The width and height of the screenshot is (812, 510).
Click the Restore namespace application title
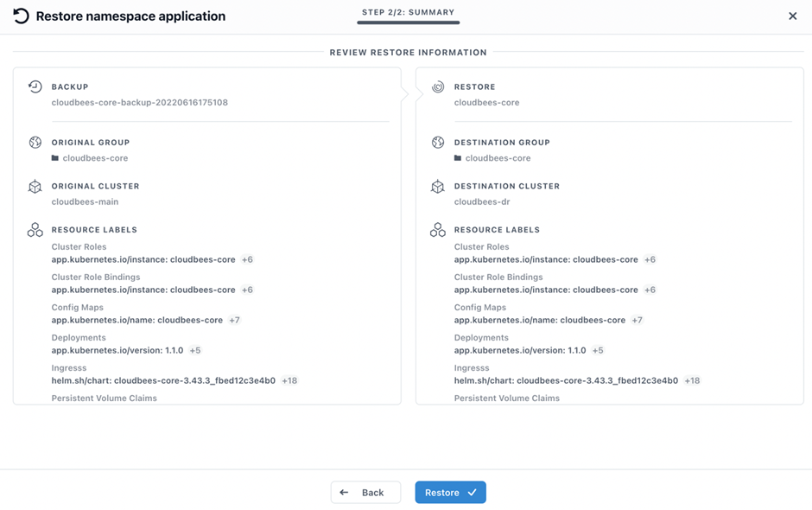click(130, 16)
